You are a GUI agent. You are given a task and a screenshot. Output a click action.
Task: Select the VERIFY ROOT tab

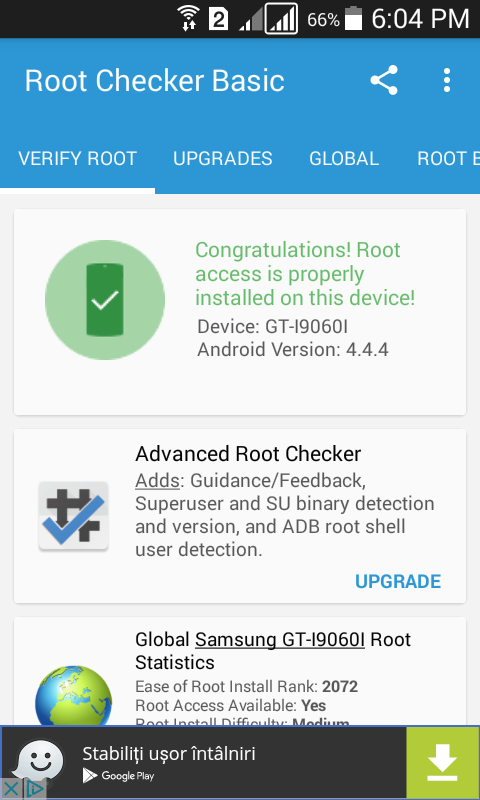click(78, 159)
